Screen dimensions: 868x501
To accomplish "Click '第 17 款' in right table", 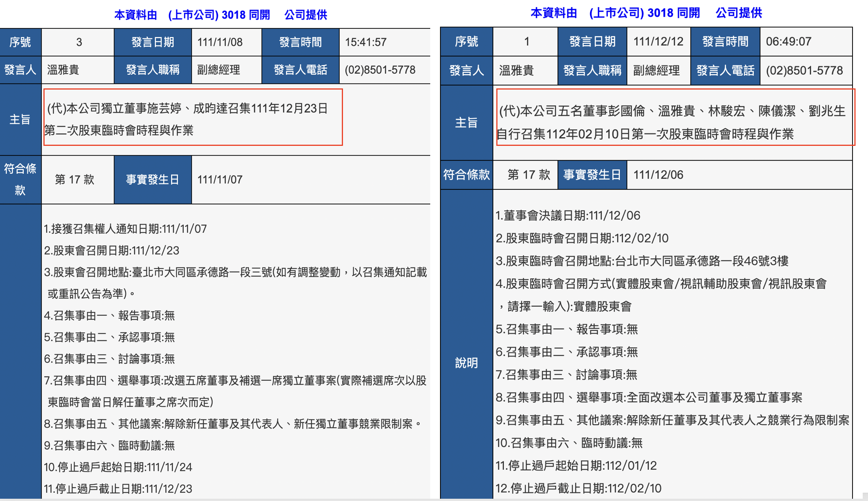I will (529, 175).
